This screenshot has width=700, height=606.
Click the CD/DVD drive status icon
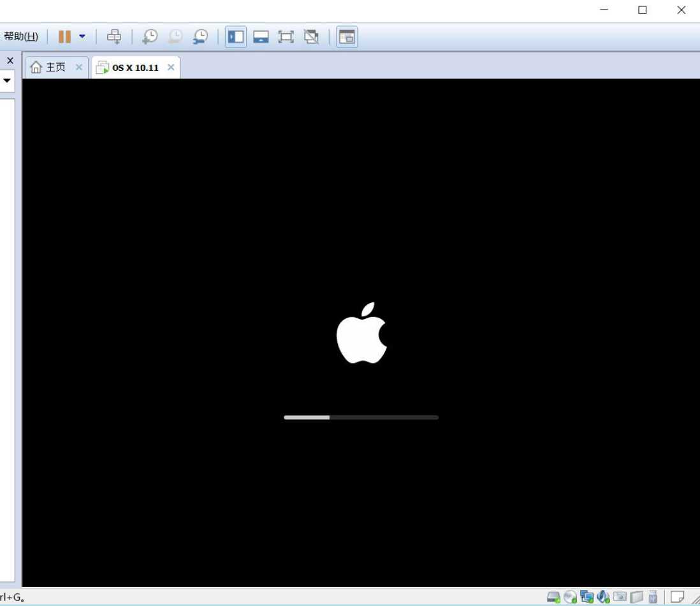coord(570,597)
